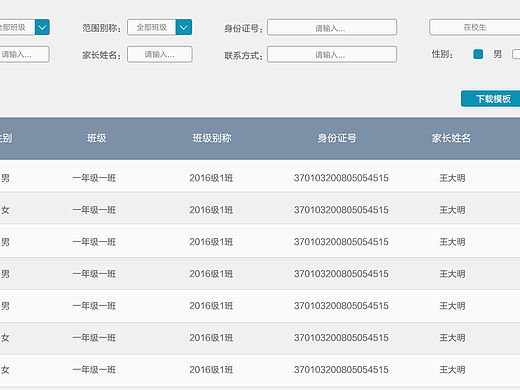Open the partially visible class dropdown arrow

[42, 27]
